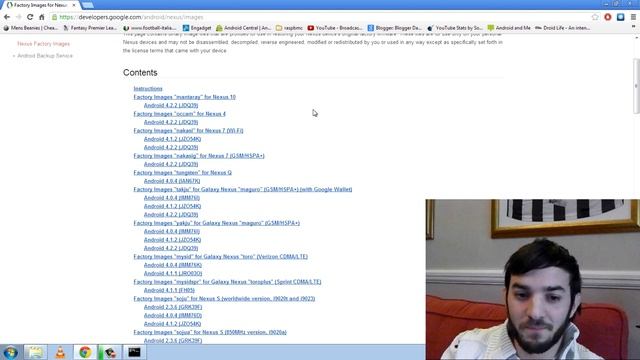Open VLC media player from taskbar
This screenshot has width=640, height=360.
(x=60, y=352)
